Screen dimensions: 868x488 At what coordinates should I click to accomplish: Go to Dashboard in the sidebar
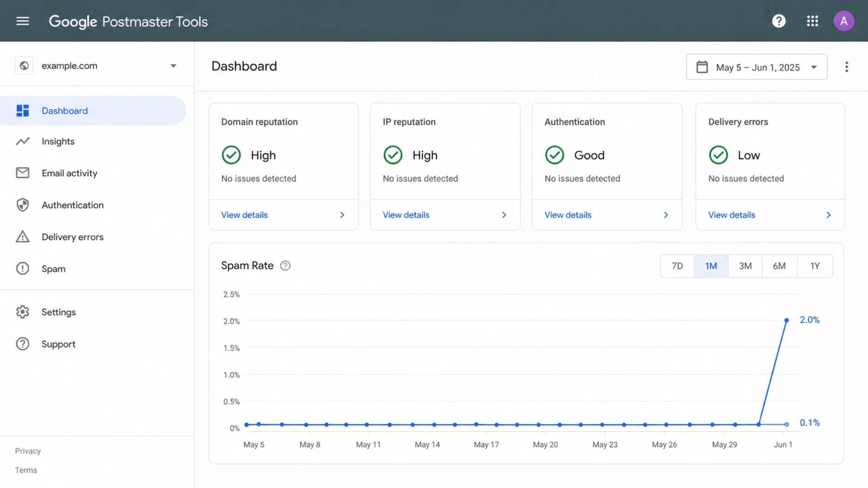point(93,111)
